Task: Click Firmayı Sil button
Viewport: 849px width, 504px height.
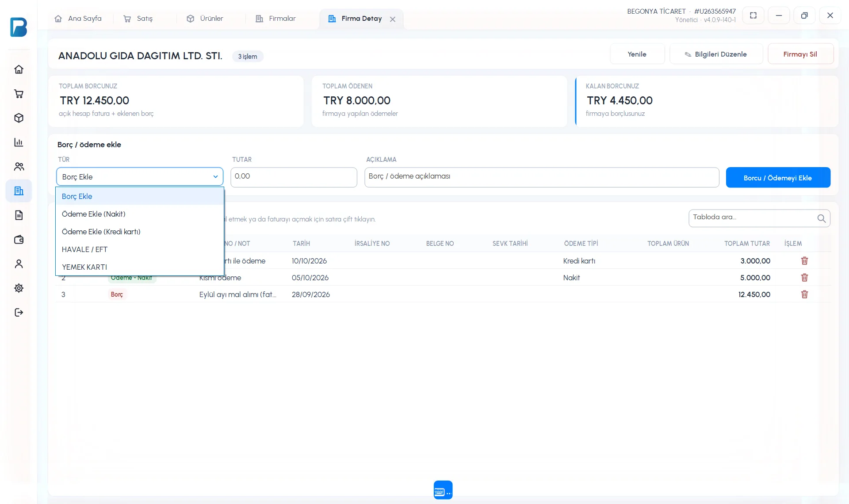Action: 800,54
